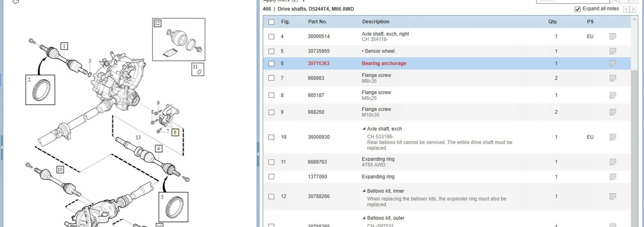
Task: Click the scrollbar up arrow in parts list
Action: coord(634,20)
